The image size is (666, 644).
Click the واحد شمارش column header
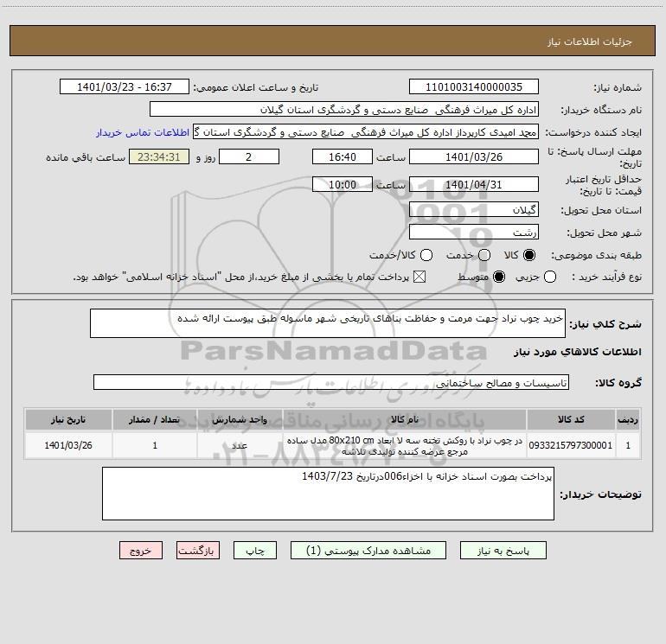click(x=240, y=419)
